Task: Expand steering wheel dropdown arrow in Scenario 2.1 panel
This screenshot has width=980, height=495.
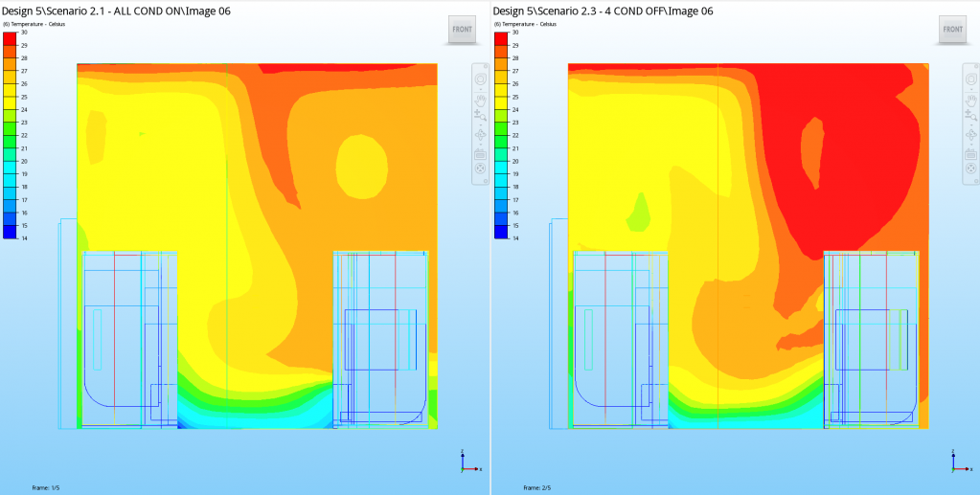Action: pos(481,89)
